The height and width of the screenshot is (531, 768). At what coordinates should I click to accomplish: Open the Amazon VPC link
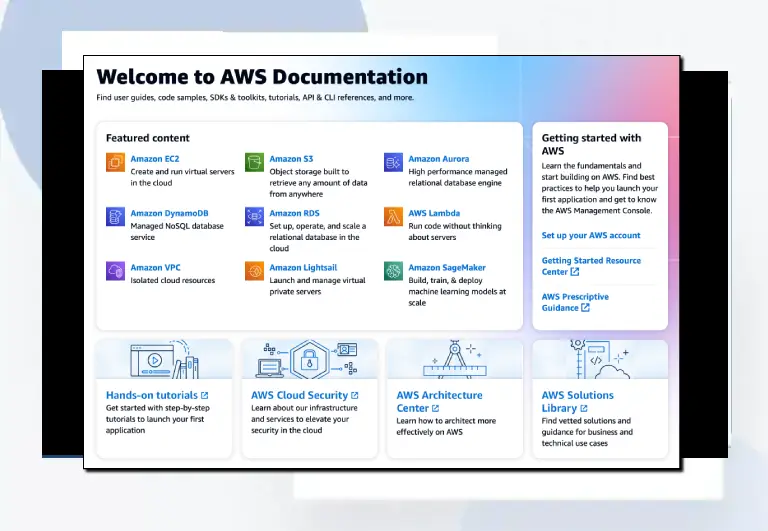155,267
